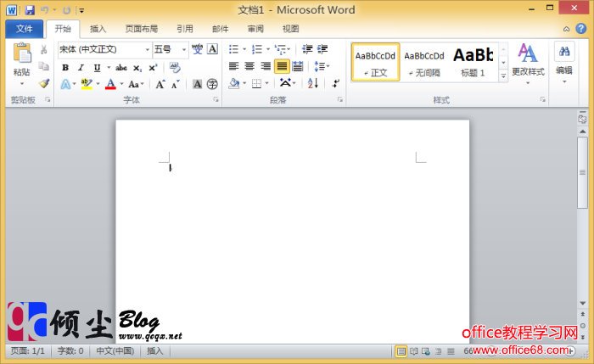Select the Format Painter brush
The image size is (594, 364).
pyautogui.click(x=44, y=83)
